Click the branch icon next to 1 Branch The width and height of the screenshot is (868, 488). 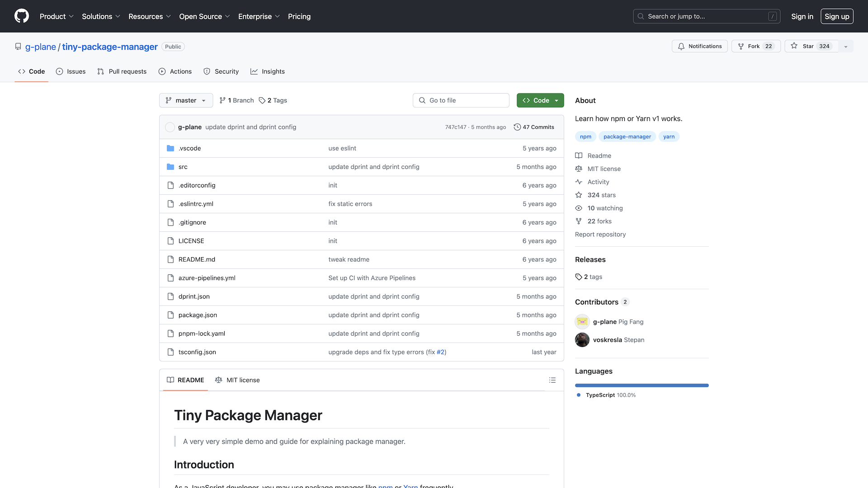coord(222,100)
